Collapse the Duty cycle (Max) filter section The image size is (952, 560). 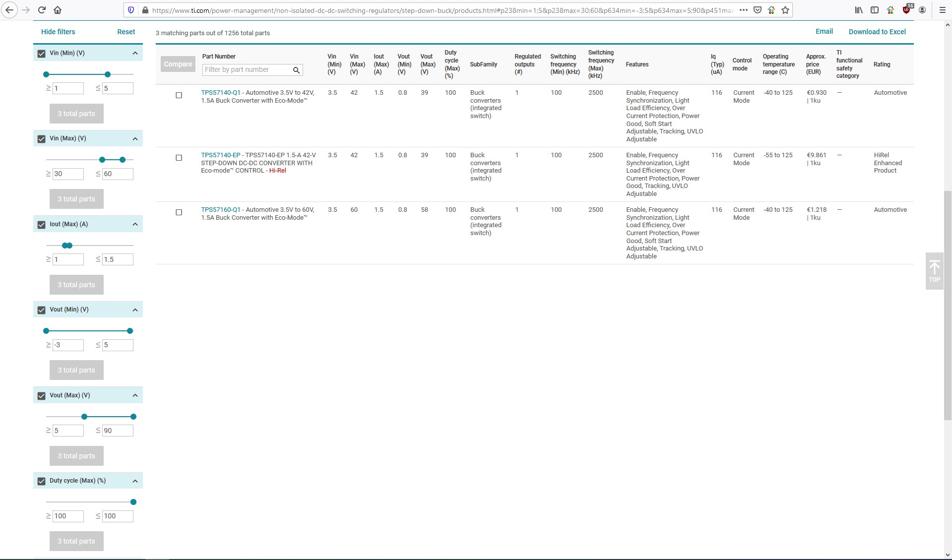coord(135,481)
